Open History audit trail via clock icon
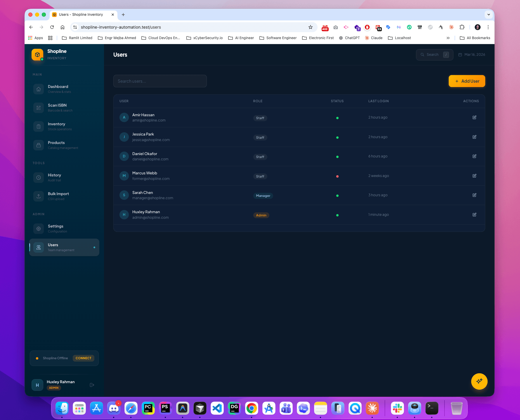 pyautogui.click(x=38, y=177)
